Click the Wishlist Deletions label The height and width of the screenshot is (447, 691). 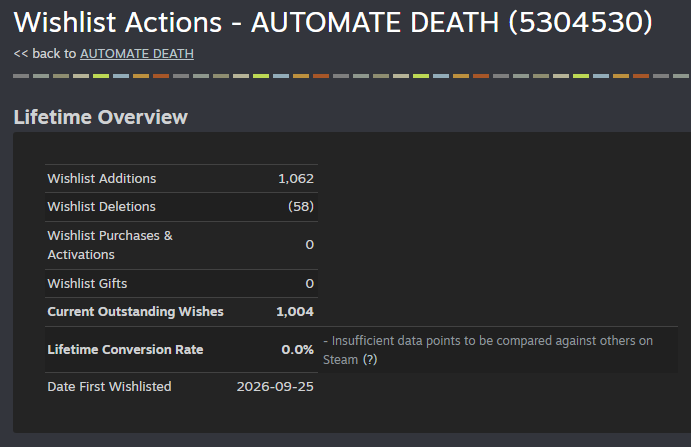[101, 207]
